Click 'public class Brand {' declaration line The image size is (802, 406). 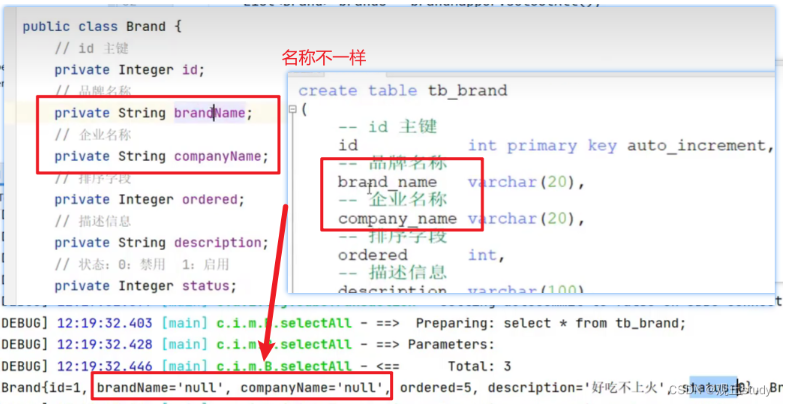[102, 27]
